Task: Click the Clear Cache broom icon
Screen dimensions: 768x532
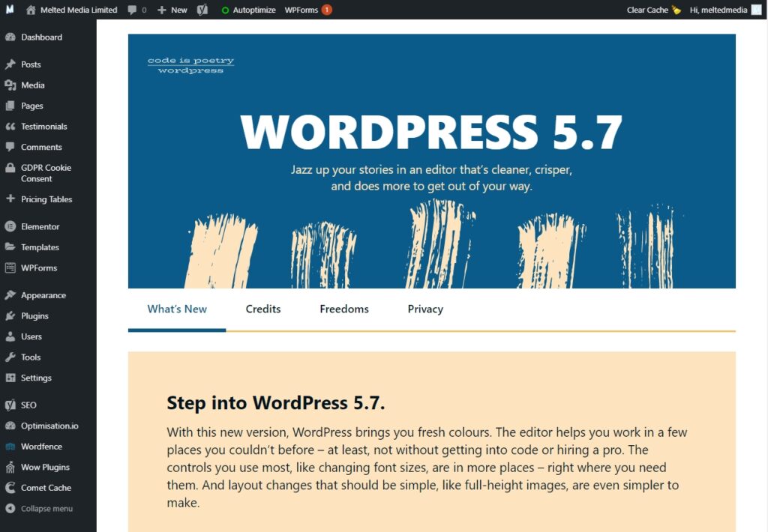Action: point(676,10)
